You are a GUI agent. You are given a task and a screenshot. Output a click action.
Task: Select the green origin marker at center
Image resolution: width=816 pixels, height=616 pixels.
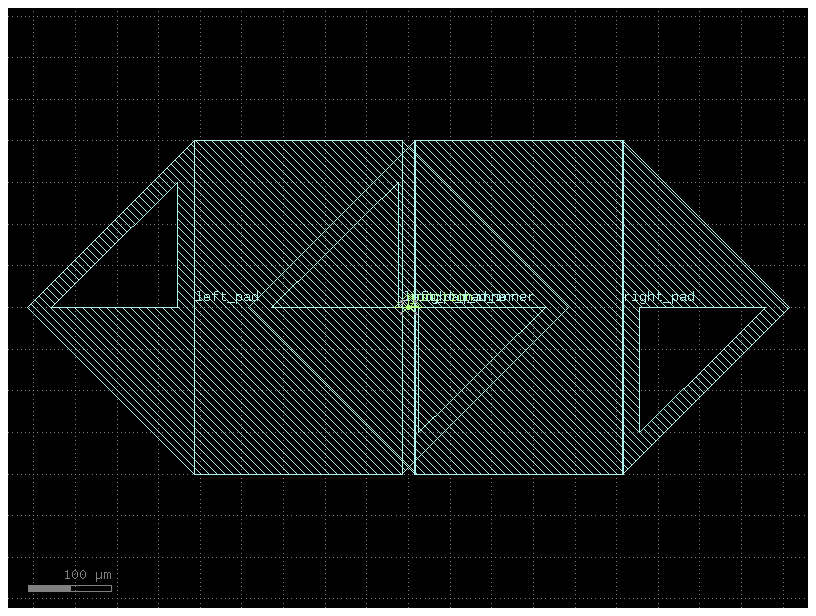click(408, 306)
